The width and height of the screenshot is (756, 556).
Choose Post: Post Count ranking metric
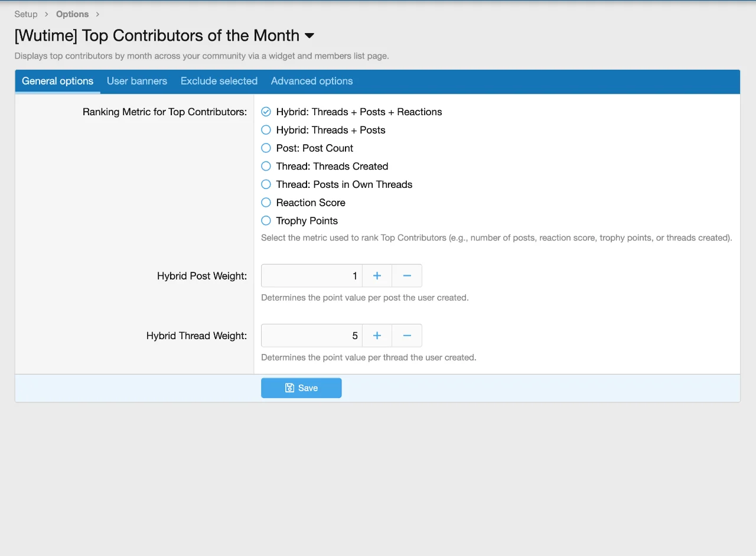pos(266,148)
